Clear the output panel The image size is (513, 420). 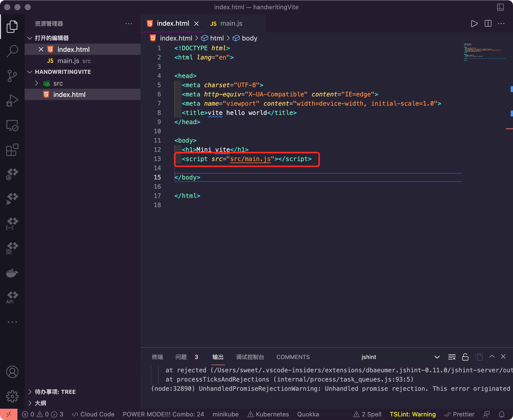coord(452,357)
